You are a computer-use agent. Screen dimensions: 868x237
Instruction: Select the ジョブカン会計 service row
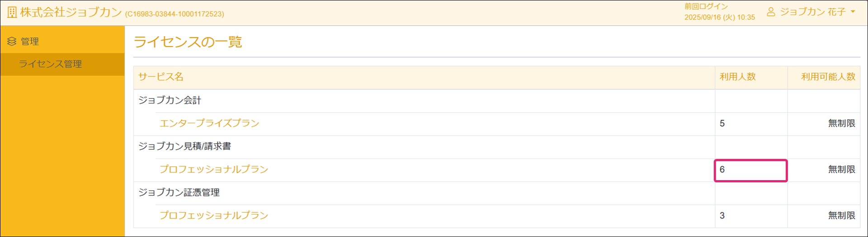(170, 100)
